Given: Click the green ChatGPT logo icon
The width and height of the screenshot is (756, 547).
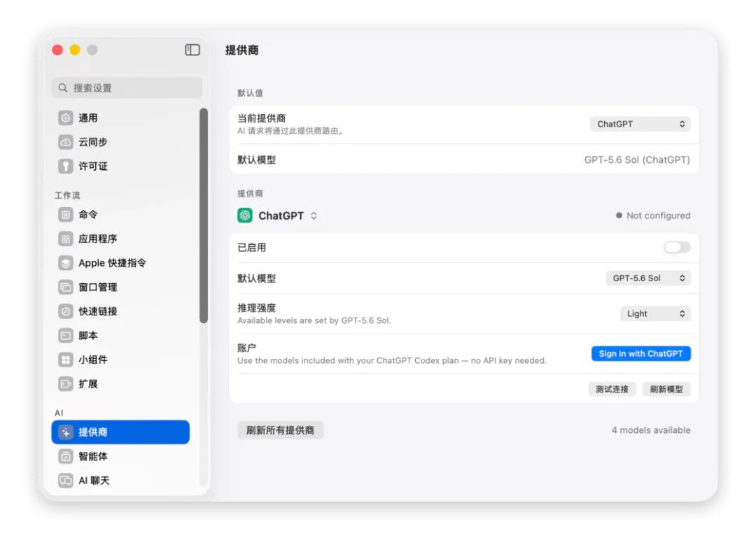Looking at the screenshot, I should point(245,215).
